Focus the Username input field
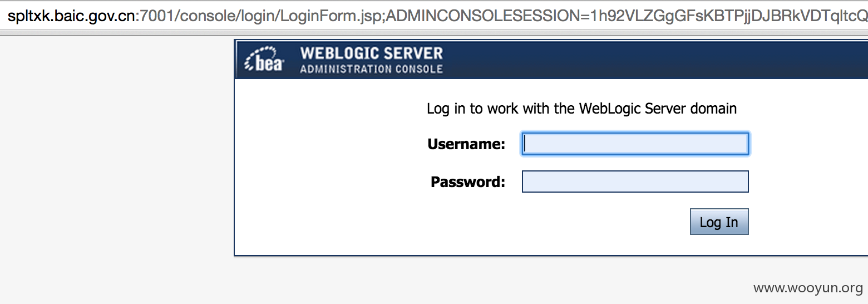868x304 pixels. [635, 144]
